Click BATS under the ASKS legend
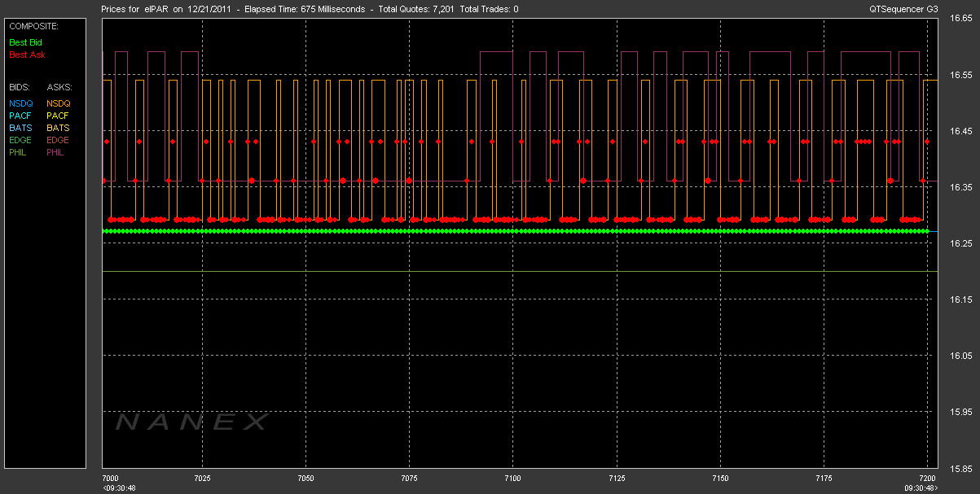 click(x=58, y=128)
